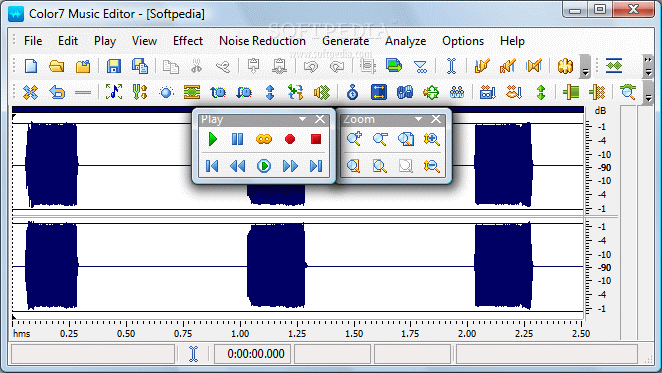Zoom in horizontally with magnifier plus
The width and height of the screenshot is (662, 373).
pos(354,139)
